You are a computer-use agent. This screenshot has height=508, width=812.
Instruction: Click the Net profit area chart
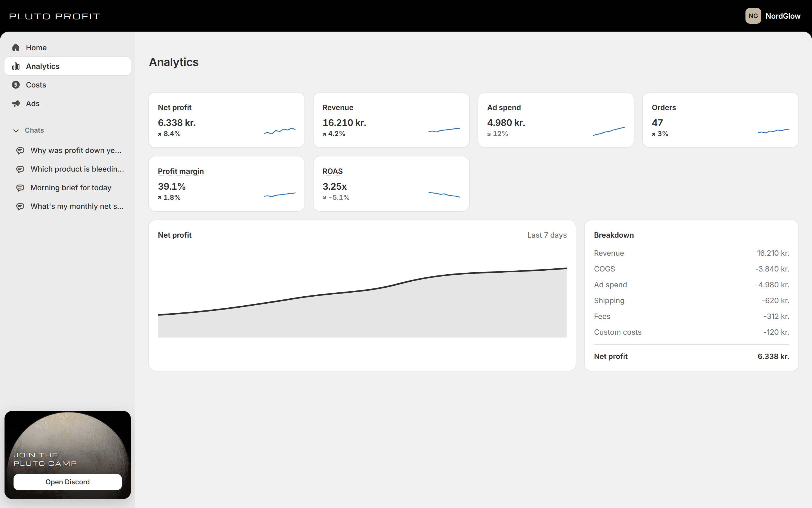click(362, 302)
